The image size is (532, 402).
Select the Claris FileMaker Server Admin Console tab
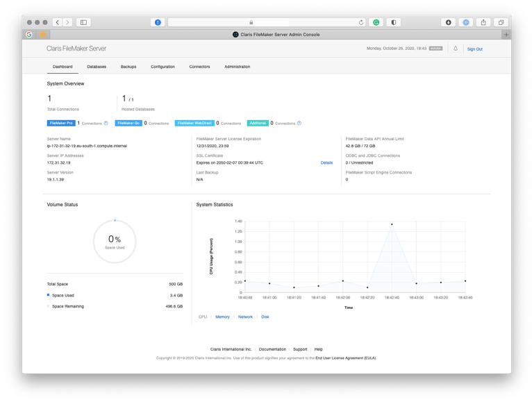tap(276, 35)
